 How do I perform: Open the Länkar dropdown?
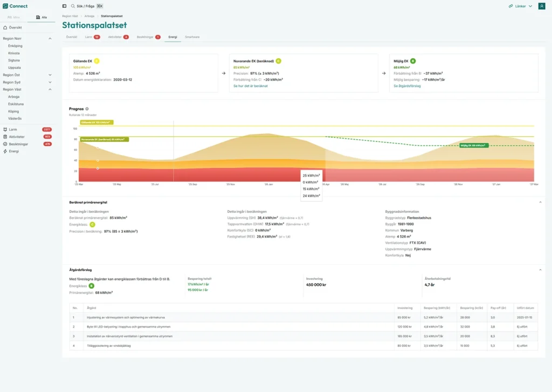(520, 6)
